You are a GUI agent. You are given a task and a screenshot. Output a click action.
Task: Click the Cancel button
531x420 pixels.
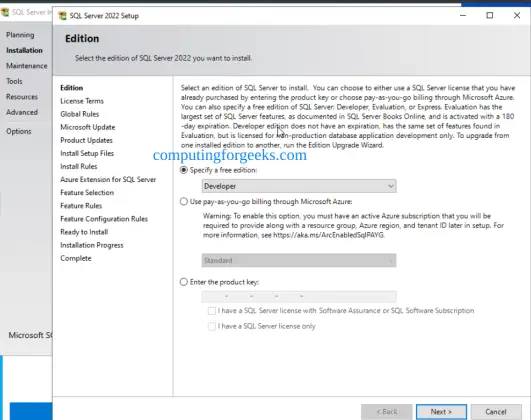tap(496, 412)
